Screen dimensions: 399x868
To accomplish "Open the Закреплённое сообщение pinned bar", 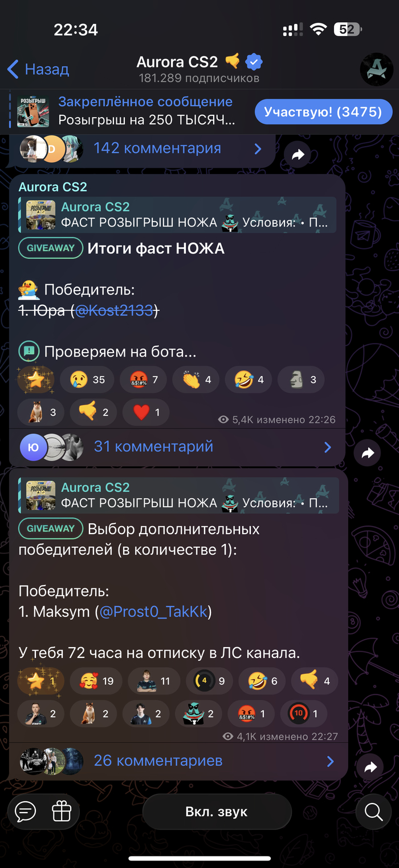I will [x=125, y=111].
